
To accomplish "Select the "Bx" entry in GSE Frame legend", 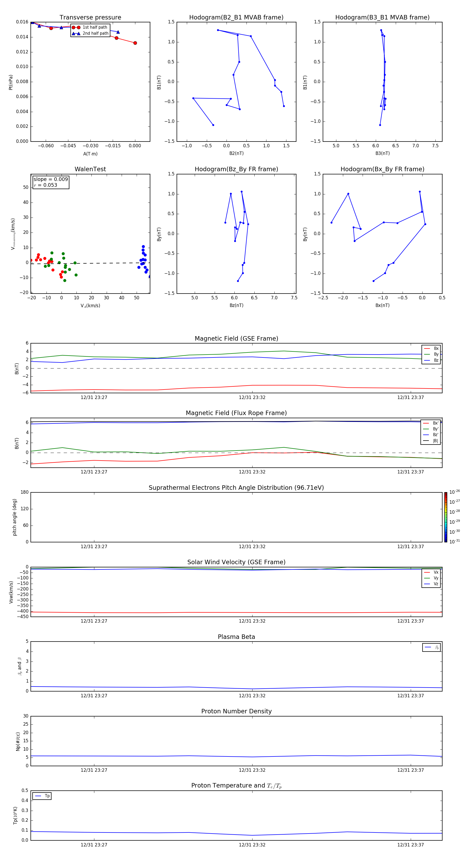I will coord(431,349).
